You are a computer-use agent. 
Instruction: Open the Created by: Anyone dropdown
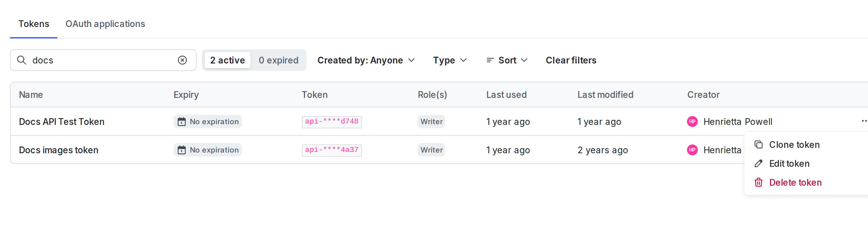[x=366, y=60]
